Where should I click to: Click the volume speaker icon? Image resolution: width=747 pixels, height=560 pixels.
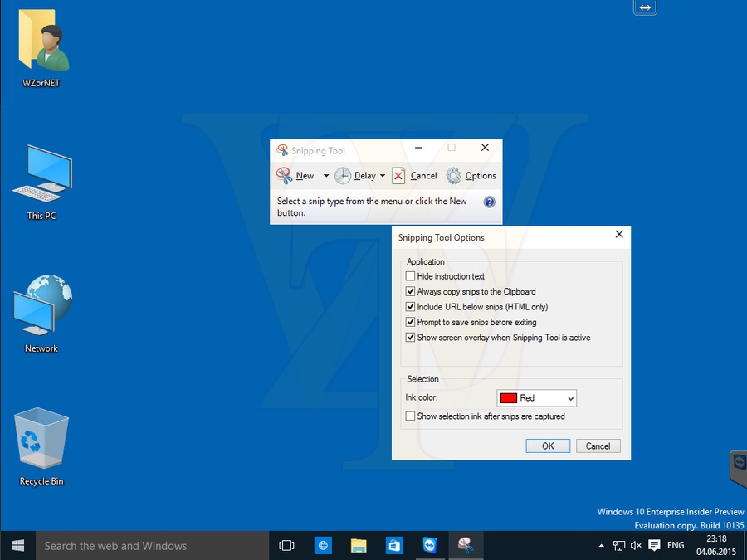(635, 546)
